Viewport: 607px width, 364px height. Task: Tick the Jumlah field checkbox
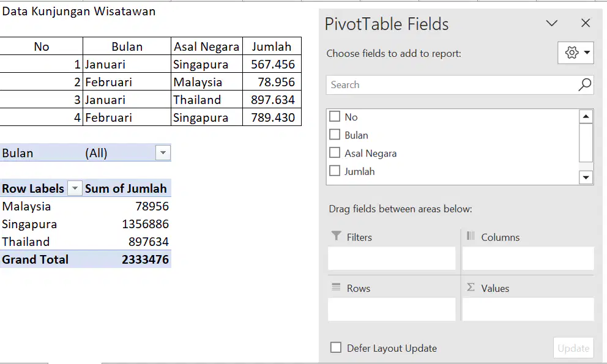coord(335,171)
